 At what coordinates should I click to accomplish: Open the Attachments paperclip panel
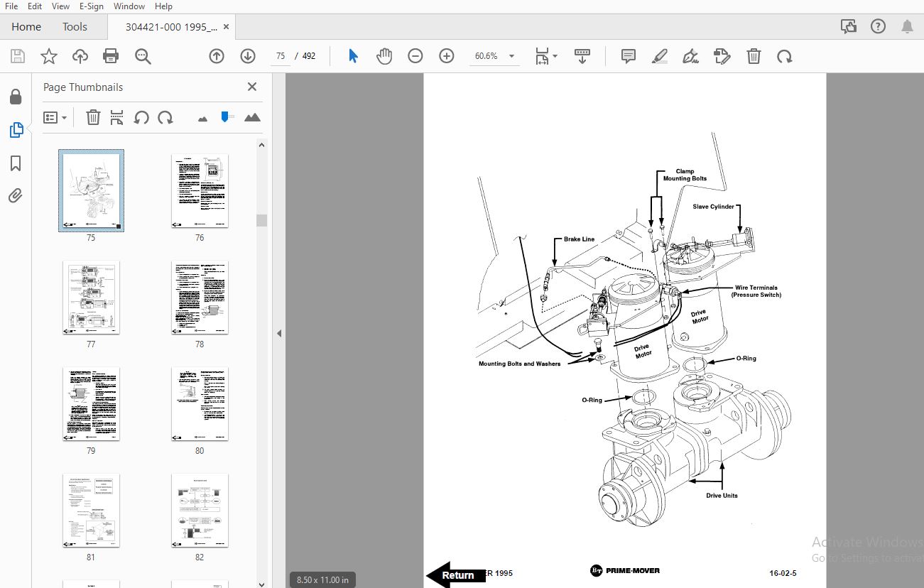(x=16, y=196)
